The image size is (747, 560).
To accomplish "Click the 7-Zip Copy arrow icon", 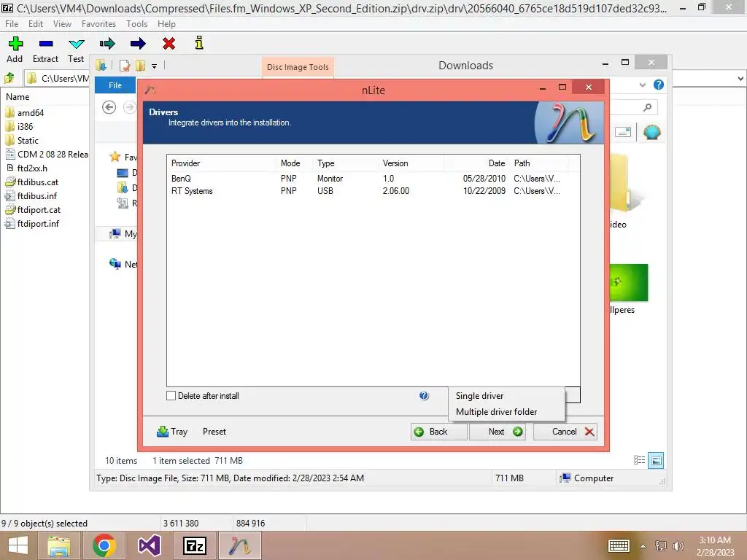I will tap(107, 44).
